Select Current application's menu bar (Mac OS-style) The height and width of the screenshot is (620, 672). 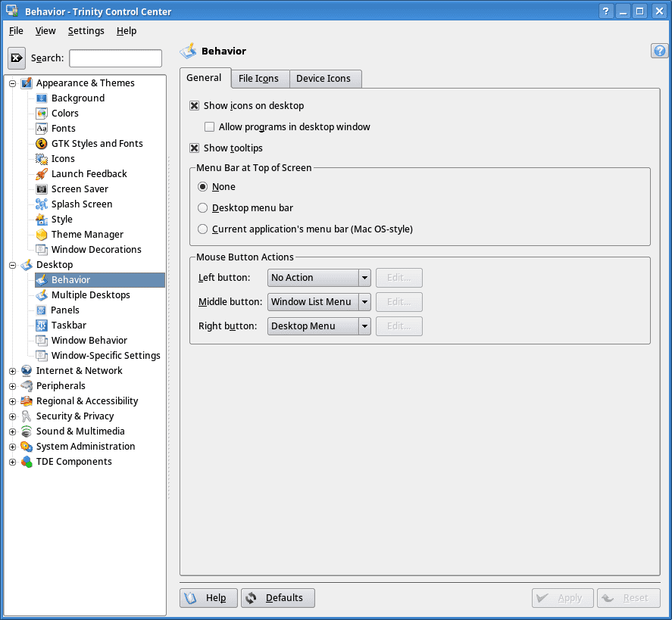click(203, 229)
